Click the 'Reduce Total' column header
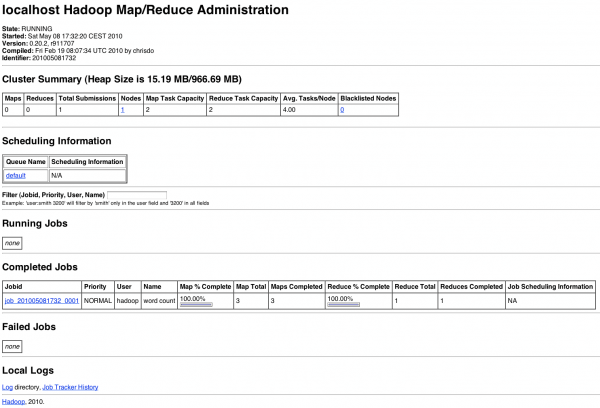 (x=415, y=287)
